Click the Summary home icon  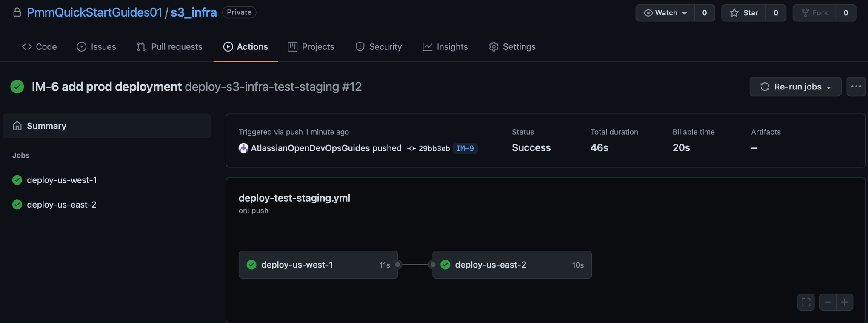coord(17,126)
